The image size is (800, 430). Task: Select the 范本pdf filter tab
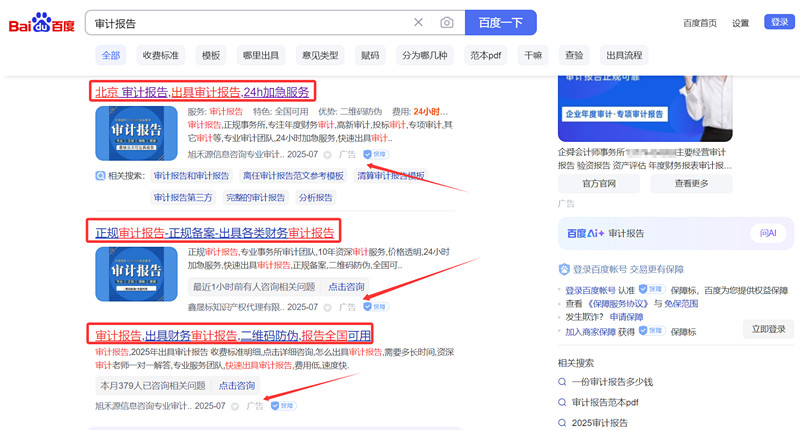pos(486,55)
